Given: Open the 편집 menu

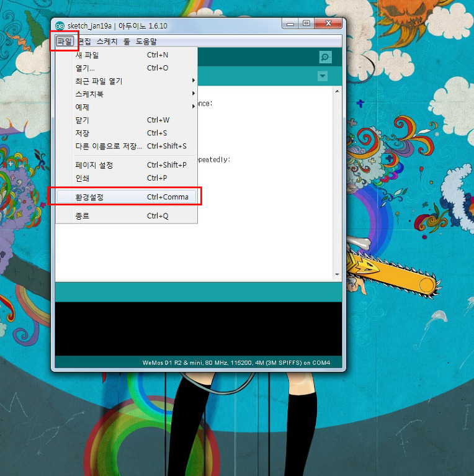Looking at the screenshot, I should point(84,42).
